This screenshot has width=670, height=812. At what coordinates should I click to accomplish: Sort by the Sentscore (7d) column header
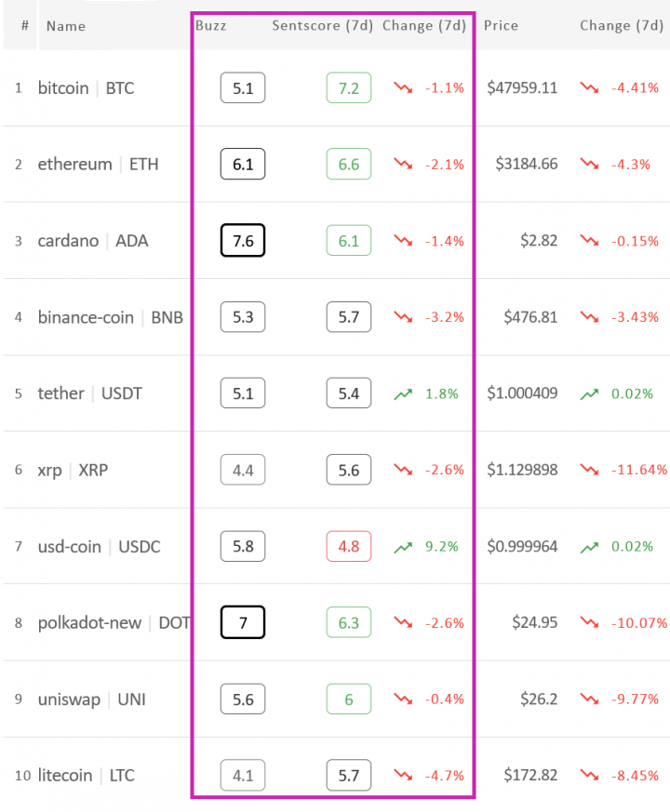[322, 25]
